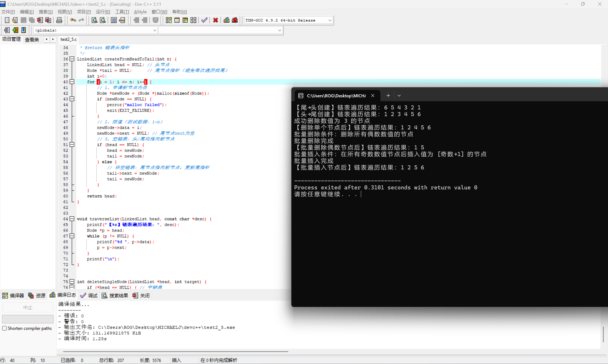The image size is (608, 364).
Task: Click the Print icon in toolbar
Action: pyautogui.click(x=59, y=20)
